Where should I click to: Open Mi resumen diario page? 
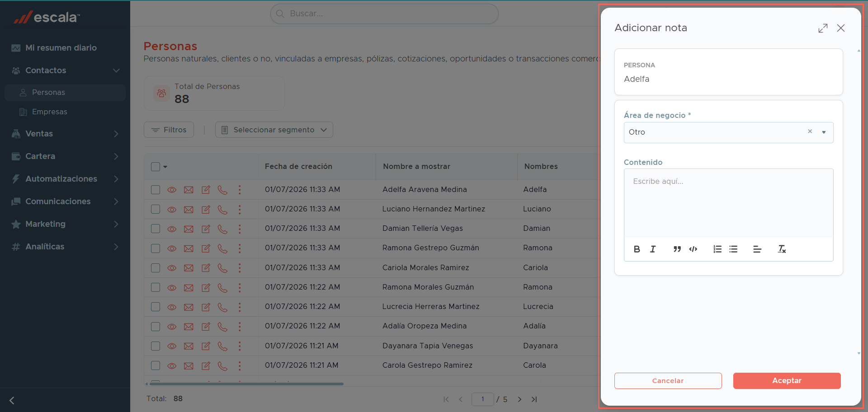(x=61, y=48)
